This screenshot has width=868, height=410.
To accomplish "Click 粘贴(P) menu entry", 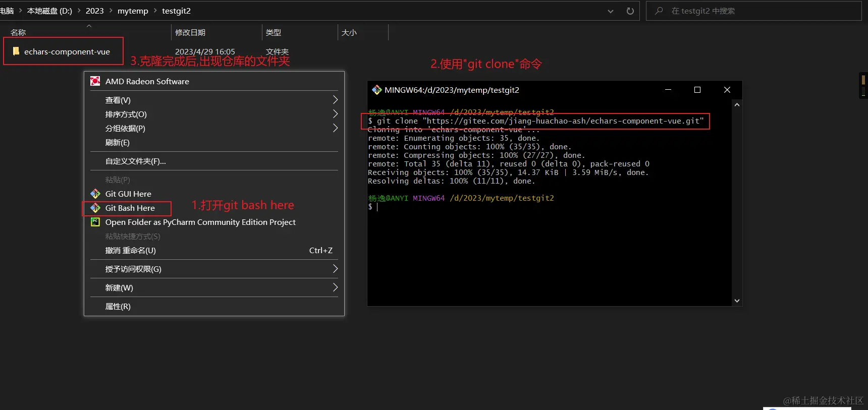I will click(x=214, y=180).
